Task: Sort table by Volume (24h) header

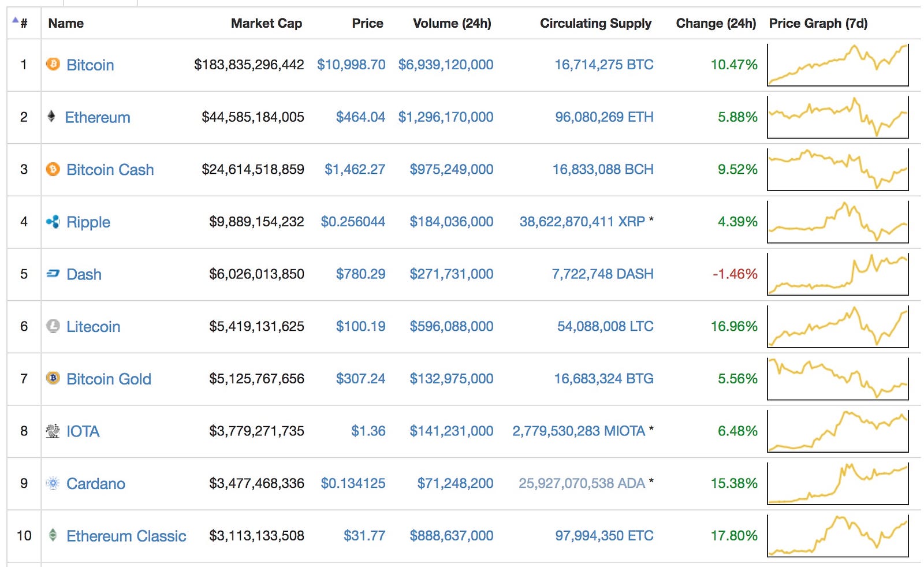Action: coord(452,23)
